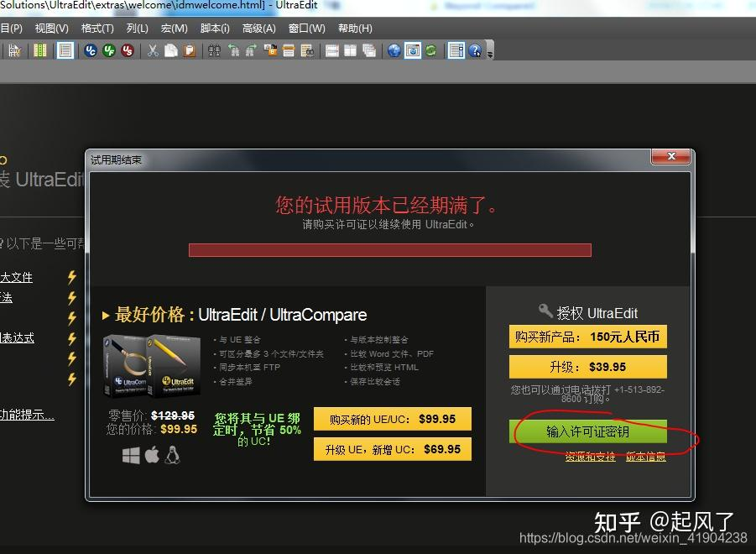The height and width of the screenshot is (554, 756).
Task: Click the lightning icon beside 表达式
Action: tap(72, 338)
